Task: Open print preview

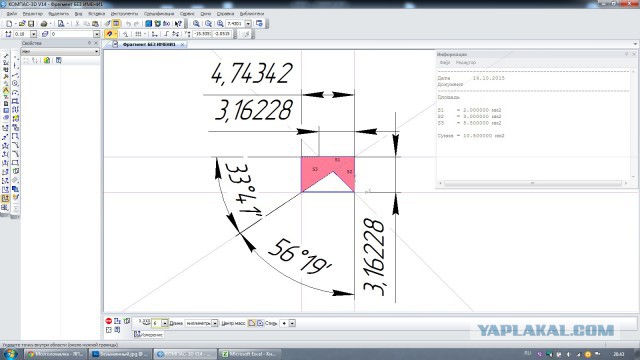Action: [61, 24]
